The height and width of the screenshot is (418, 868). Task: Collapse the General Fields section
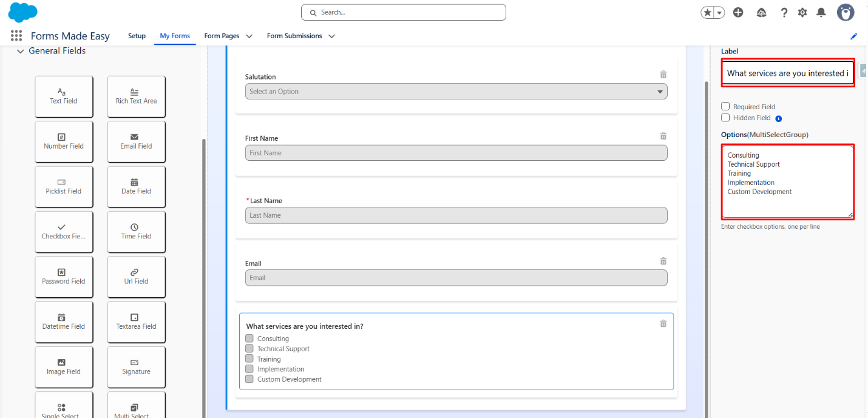click(21, 52)
